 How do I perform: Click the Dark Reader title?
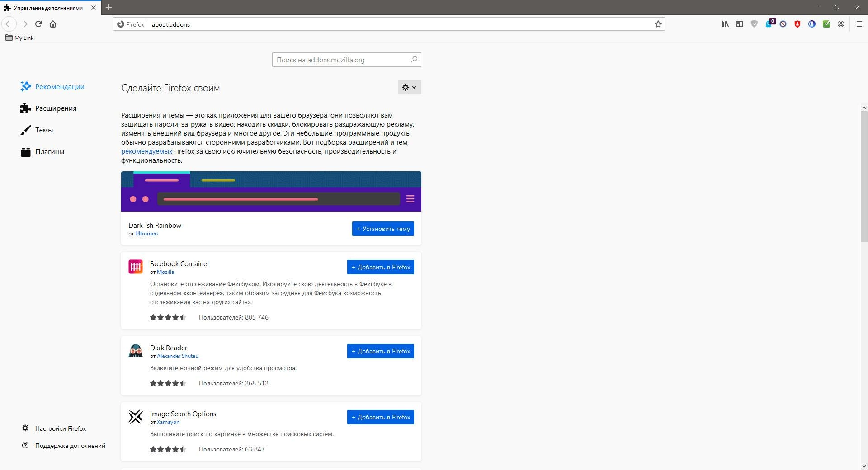pyautogui.click(x=169, y=348)
